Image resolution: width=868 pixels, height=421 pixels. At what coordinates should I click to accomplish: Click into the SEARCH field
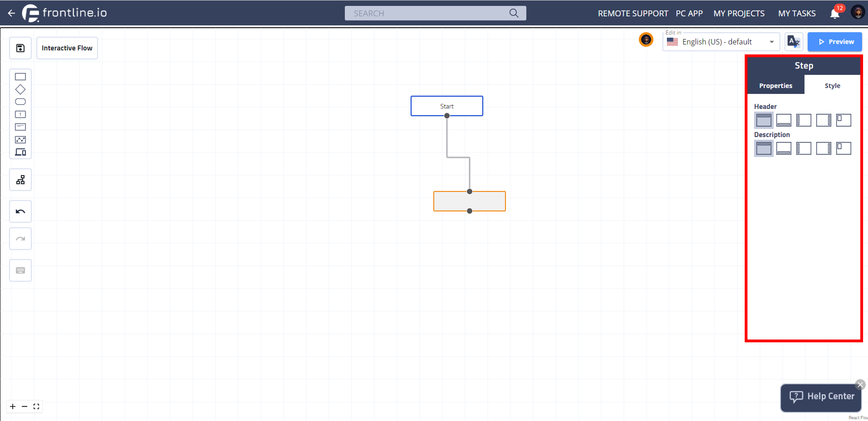[x=428, y=13]
